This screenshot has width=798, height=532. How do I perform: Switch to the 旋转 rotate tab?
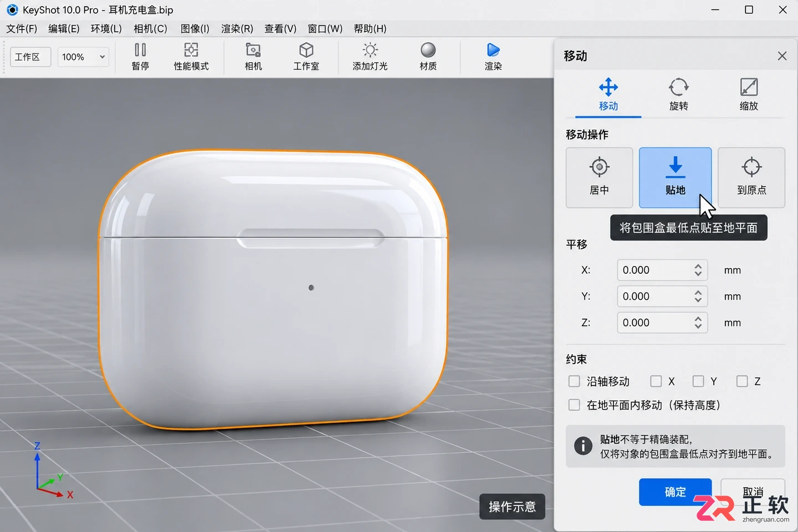pyautogui.click(x=678, y=95)
